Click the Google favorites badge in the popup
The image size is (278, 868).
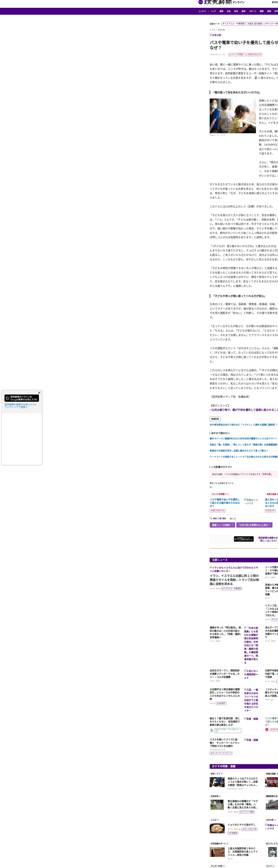tap(22, 398)
